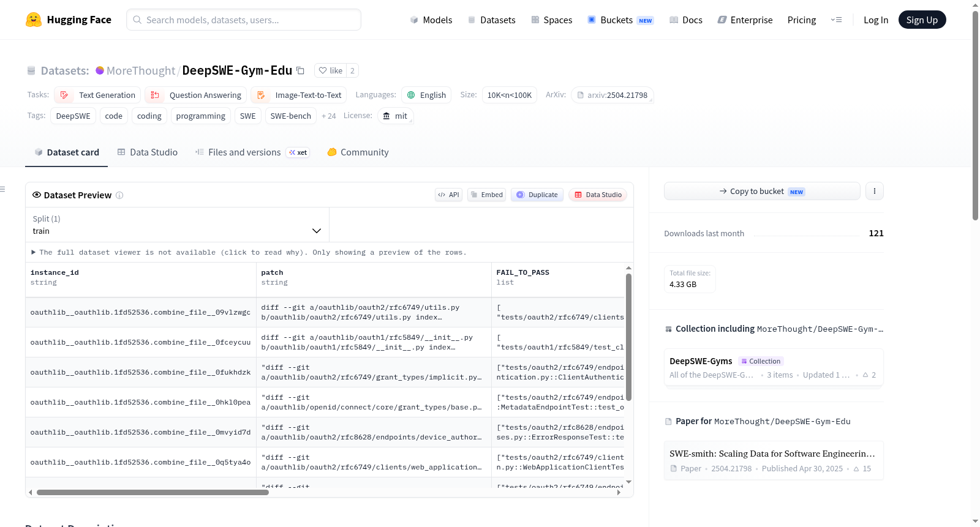This screenshot has height=527, width=980.
Task: Duplicate this dataset
Action: tap(537, 195)
